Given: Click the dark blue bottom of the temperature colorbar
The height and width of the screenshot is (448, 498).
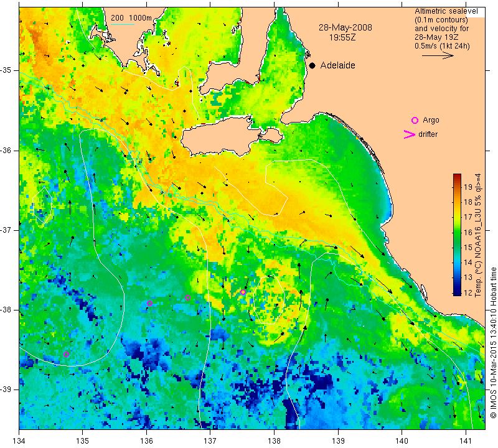Looking at the screenshot, I should (x=457, y=293).
